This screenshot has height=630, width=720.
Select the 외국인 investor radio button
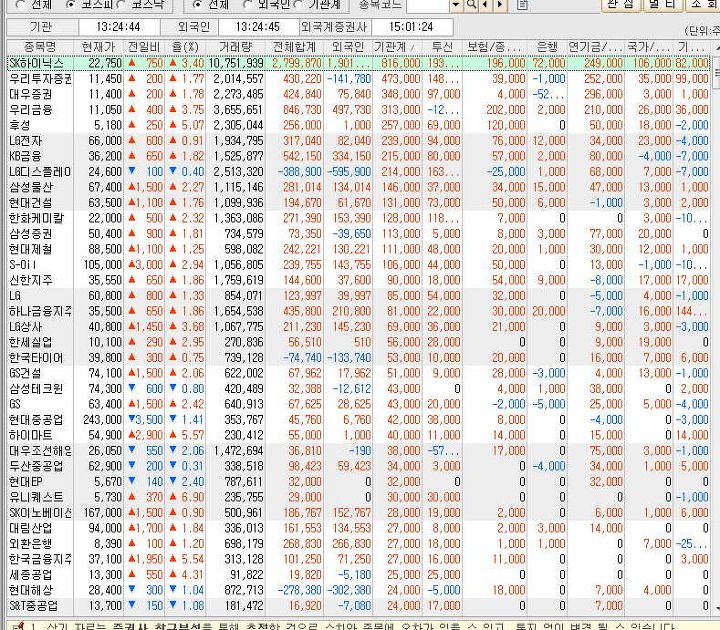click(248, 5)
